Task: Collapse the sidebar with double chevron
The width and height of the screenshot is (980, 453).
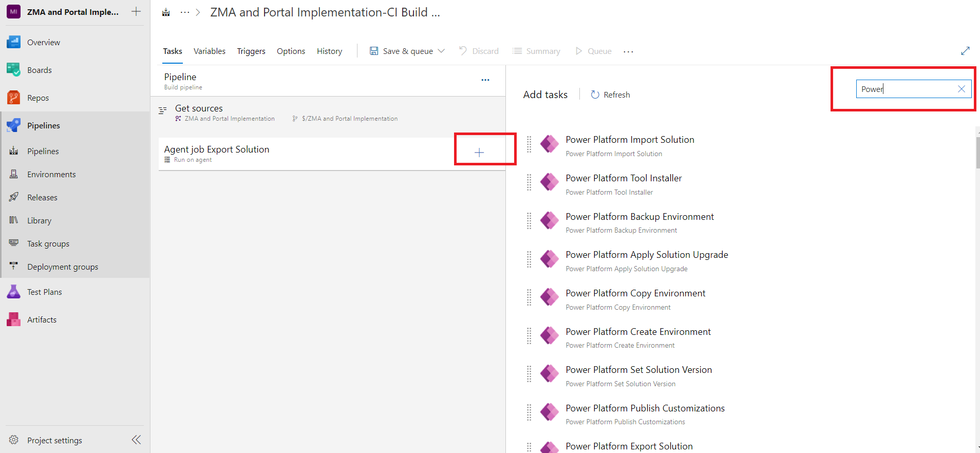Action: coord(136,440)
